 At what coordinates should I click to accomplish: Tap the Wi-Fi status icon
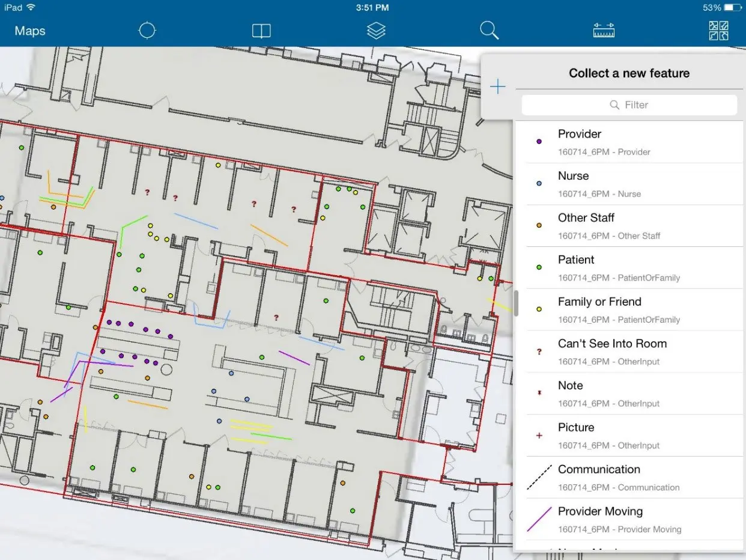31,7
